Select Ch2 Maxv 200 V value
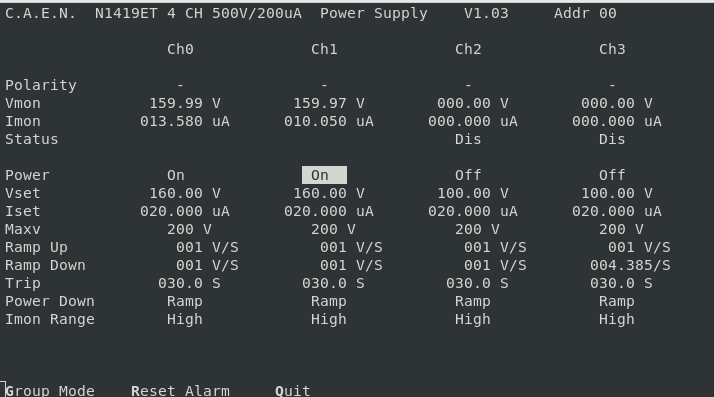714x397 pixels. 477,229
